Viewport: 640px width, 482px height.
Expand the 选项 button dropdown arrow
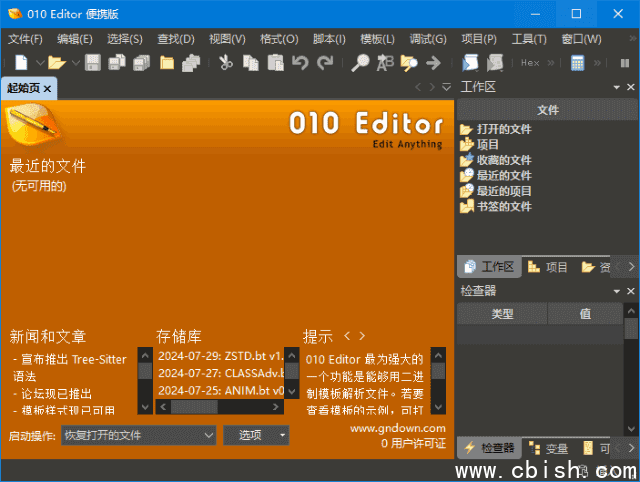point(282,435)
